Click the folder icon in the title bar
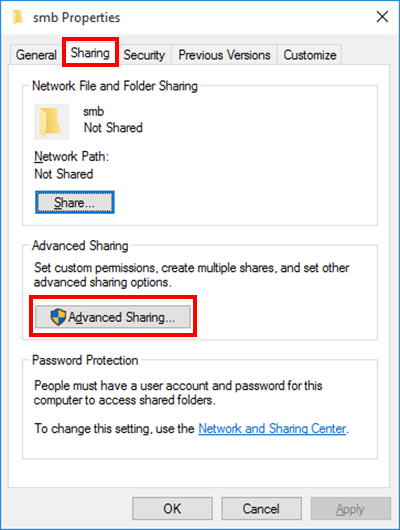Viewport: 400px width, 530px height. tap(18, 17)
